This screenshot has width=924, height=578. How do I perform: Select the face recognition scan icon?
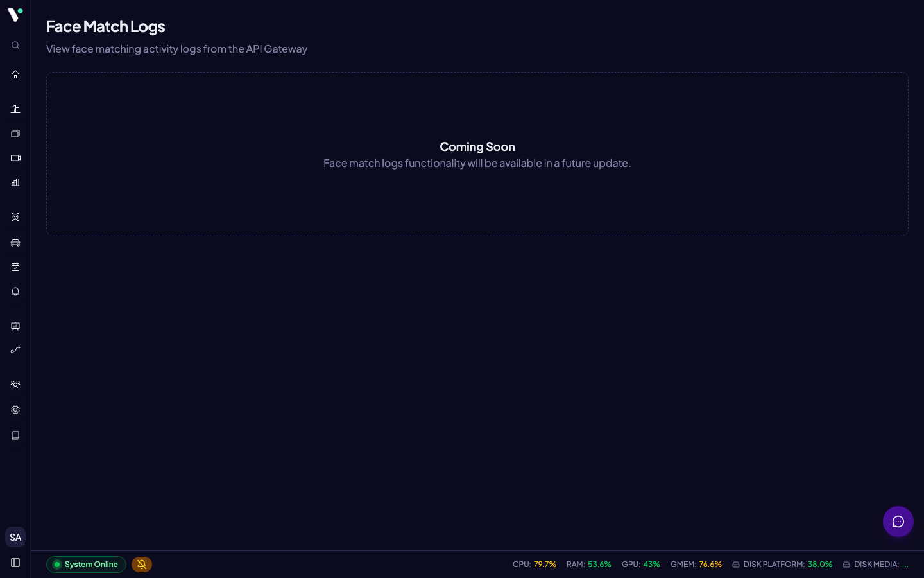click(x=15, y=217)
